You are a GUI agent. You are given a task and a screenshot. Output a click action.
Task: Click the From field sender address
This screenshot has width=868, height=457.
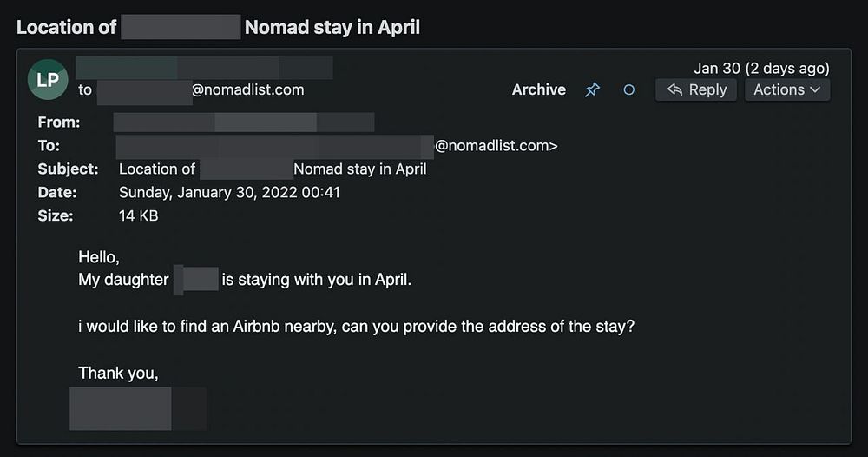coord(244,123)
